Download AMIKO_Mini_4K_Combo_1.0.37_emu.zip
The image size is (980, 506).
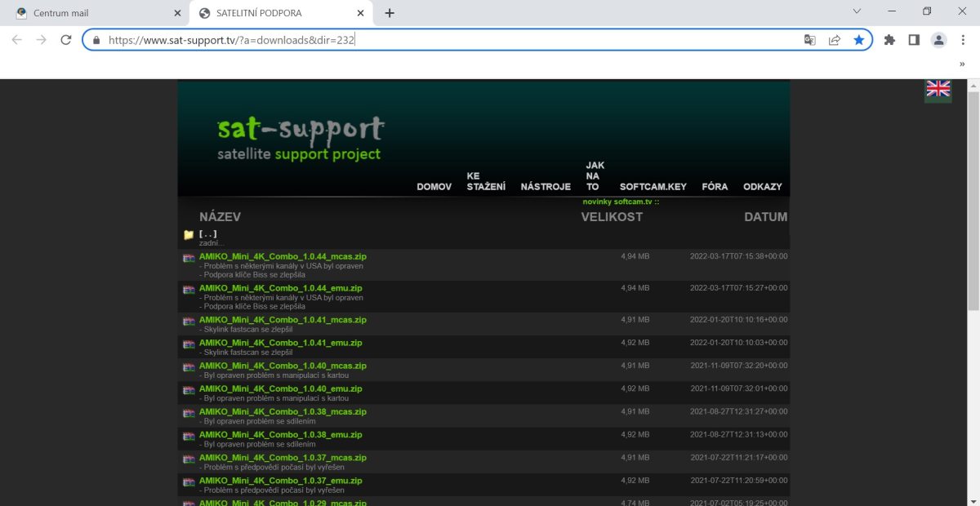[280, 481]
